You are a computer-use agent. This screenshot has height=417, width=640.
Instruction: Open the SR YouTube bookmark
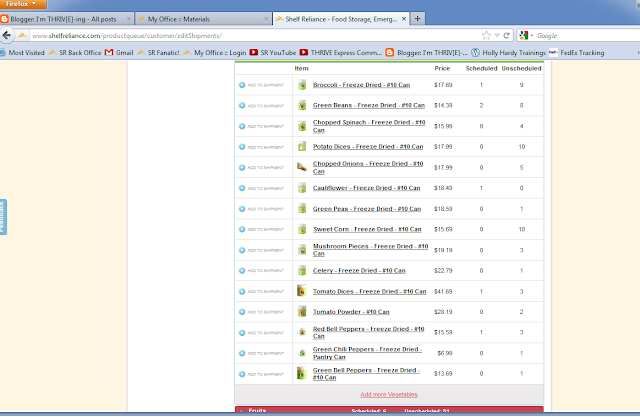point(273,53)
